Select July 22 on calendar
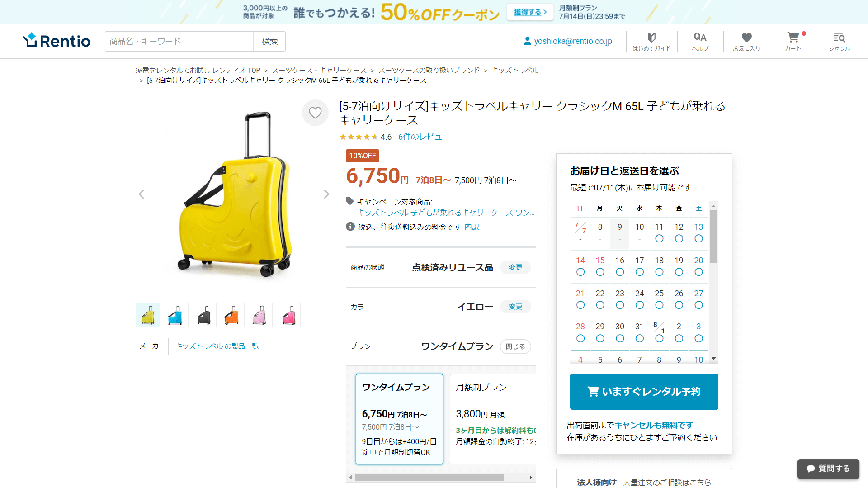868x488 pixels. pos(600,299)
